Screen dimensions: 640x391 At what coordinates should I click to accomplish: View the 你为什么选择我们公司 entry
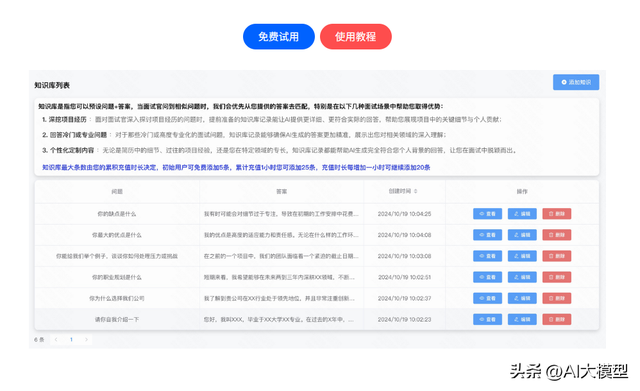tap(487, 298)
